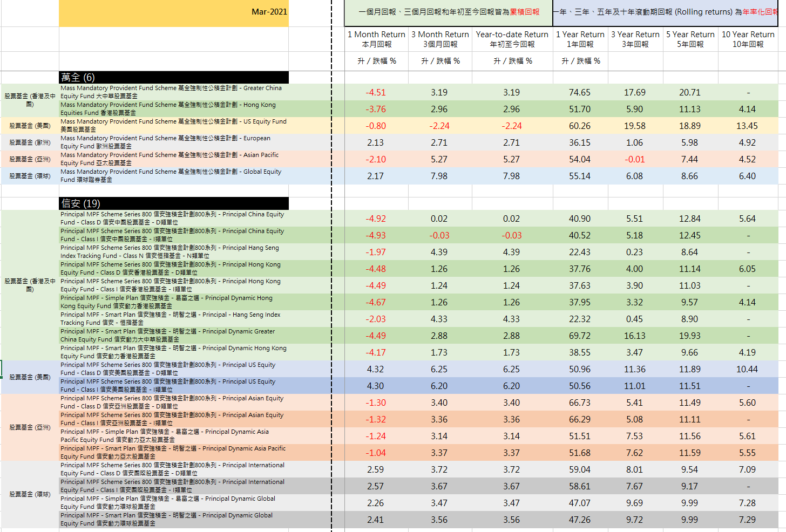Select the 股票基金 (亞洲) label in 信安 section
The height and width of the screenshot is (532, 786).
(x=30, y=427)
